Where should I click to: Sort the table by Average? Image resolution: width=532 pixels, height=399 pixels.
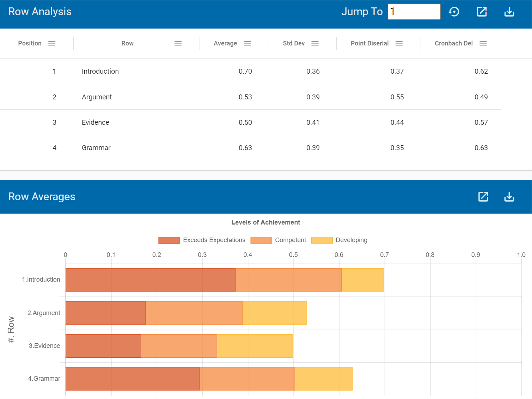point(225,43)
